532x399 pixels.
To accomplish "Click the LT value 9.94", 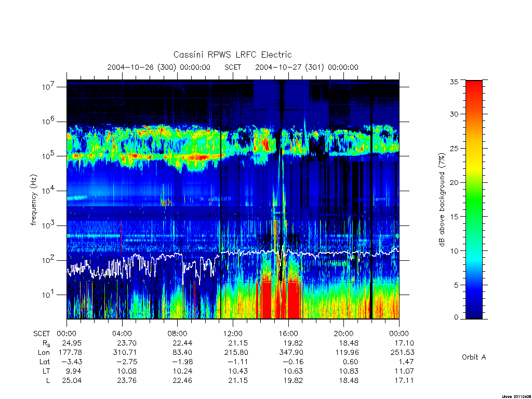I will tap(74, 371).
